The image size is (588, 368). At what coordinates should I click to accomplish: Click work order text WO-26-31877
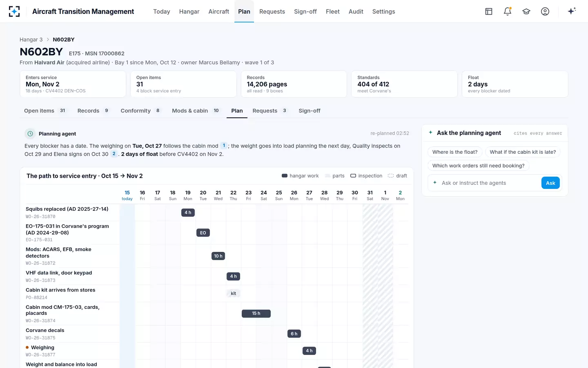(x=40, y=355)
